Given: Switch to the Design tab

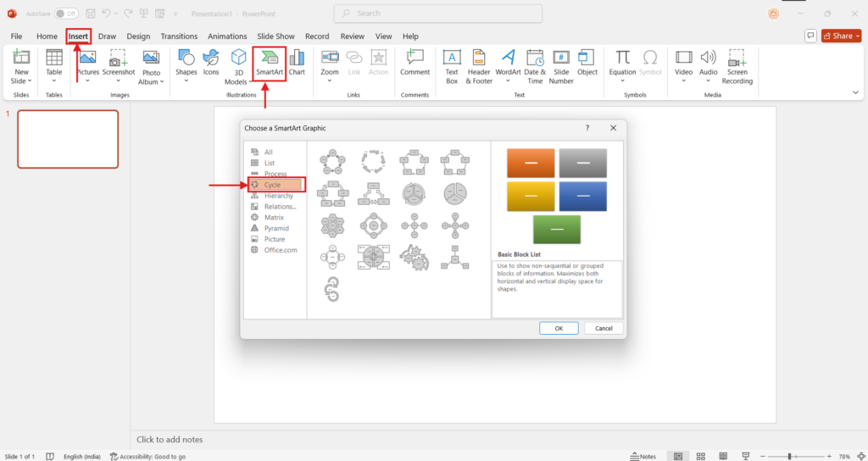Looking at the screenshot, I should [138, 36].
